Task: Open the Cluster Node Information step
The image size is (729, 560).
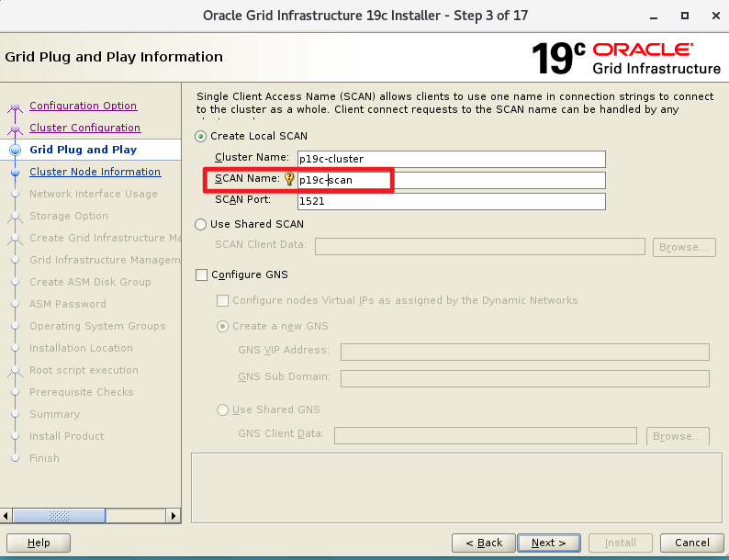Action: [x=95, y=172]
